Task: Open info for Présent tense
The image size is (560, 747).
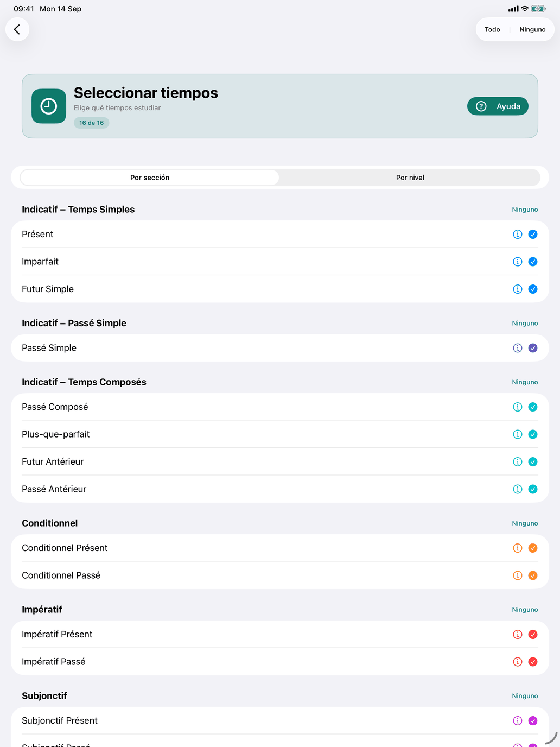Action: [x=518, y=234]
